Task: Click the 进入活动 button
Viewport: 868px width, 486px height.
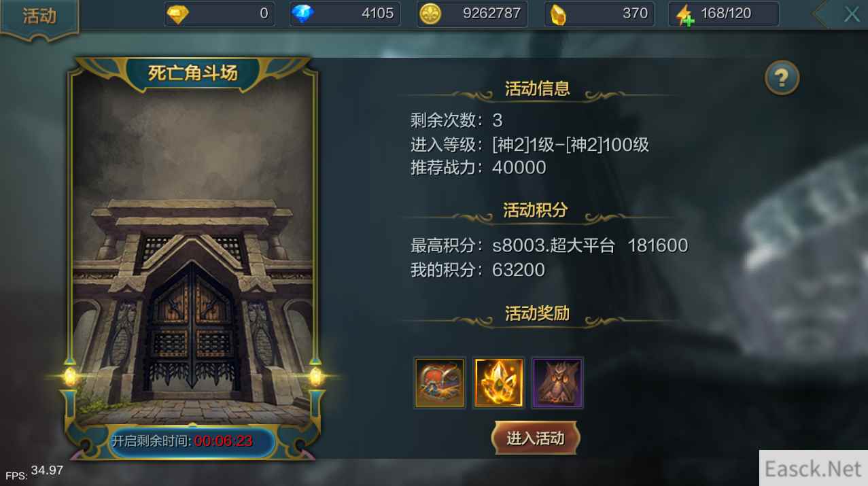Action: (536, 438)
